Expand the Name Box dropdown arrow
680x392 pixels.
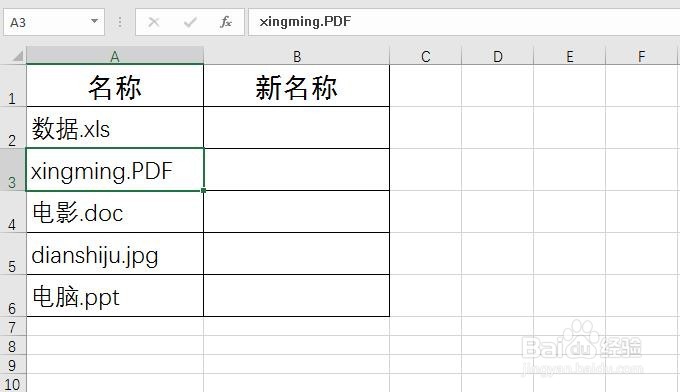[x=94, y=21]
